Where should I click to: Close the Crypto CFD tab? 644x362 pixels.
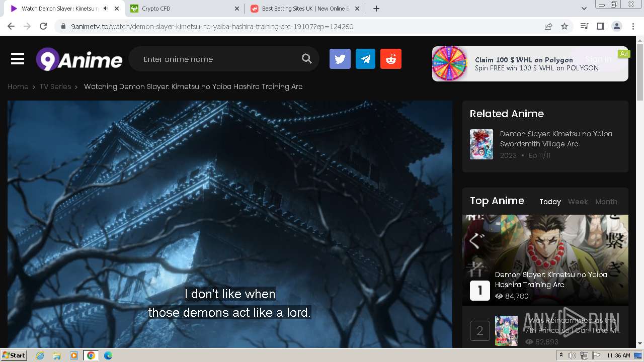[x=237, y=9]
